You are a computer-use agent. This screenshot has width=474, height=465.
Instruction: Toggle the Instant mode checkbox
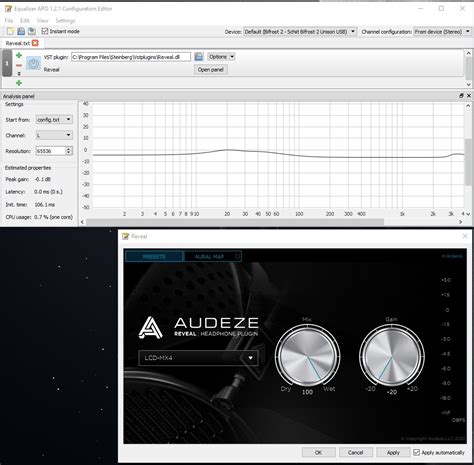pos(45,31)
